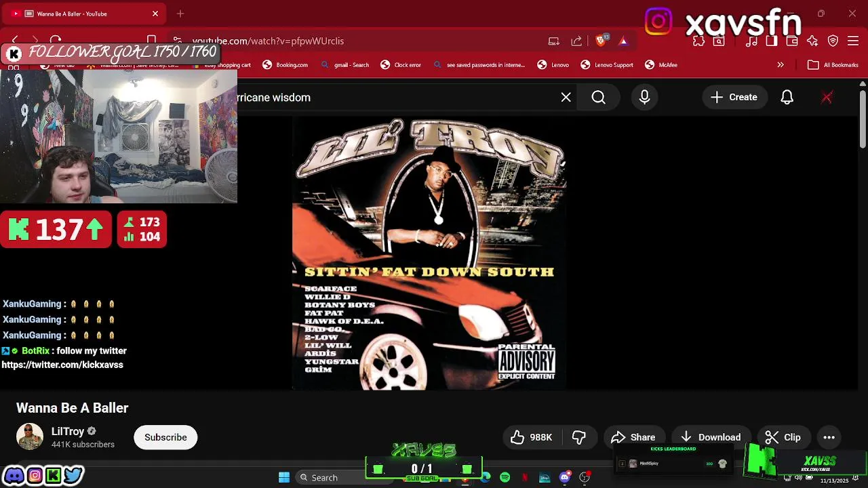Like the video with thumbs up 988K
868x488 pixels.
pyautogui.click(x=532, y=437)
